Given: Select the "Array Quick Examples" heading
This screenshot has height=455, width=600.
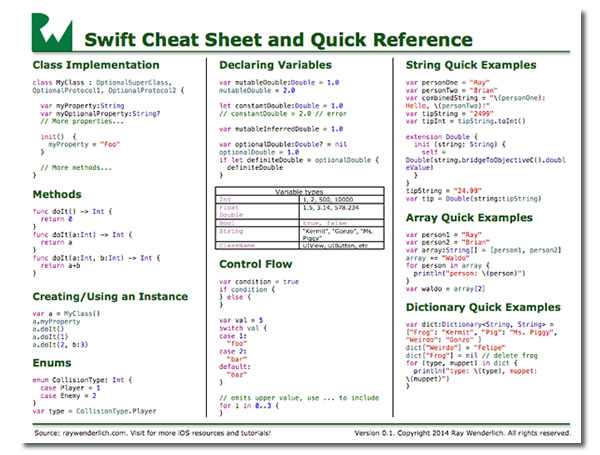Looking at the screenshot, I should (x=469, y=218).
